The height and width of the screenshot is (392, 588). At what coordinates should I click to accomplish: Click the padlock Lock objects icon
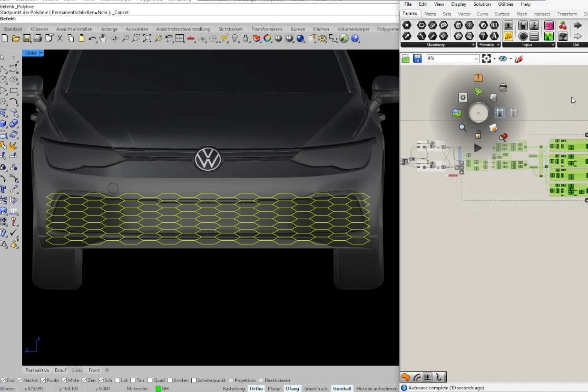pyautogui.click(x=246, y=38)
